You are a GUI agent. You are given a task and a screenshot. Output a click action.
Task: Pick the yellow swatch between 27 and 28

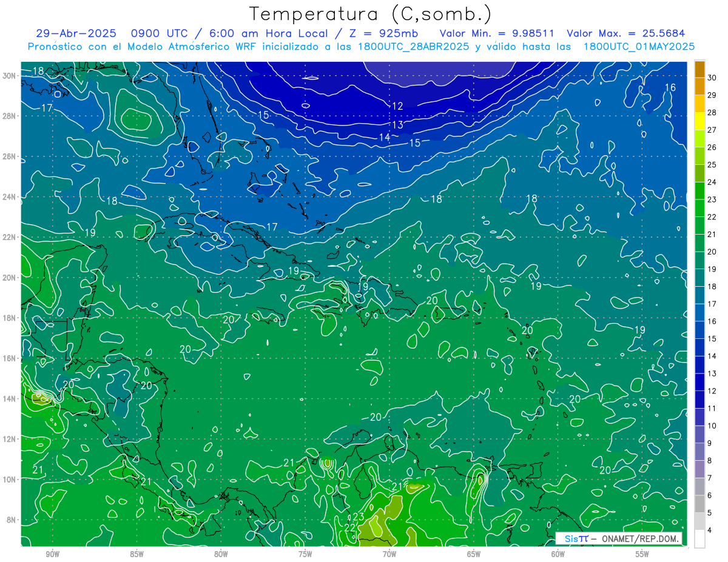699,122
